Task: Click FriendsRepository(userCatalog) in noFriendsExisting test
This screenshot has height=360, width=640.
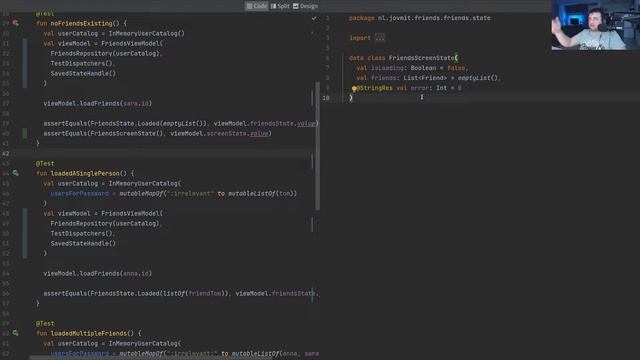Action: [x=105, y=53]
